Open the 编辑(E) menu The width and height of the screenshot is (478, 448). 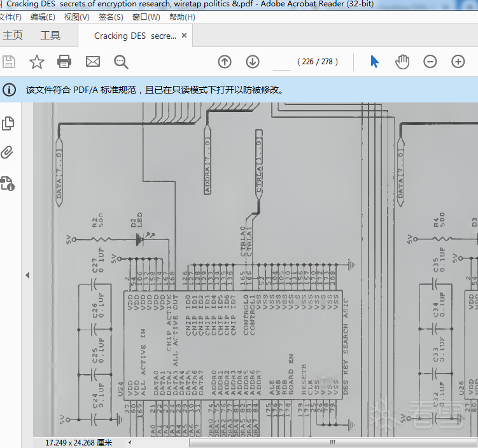(x=43, y=17)
